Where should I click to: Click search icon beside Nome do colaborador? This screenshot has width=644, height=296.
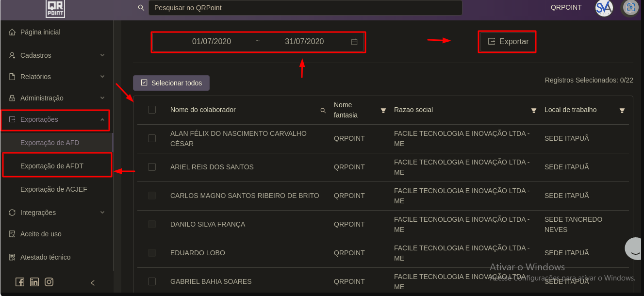[x=323, y=111]
